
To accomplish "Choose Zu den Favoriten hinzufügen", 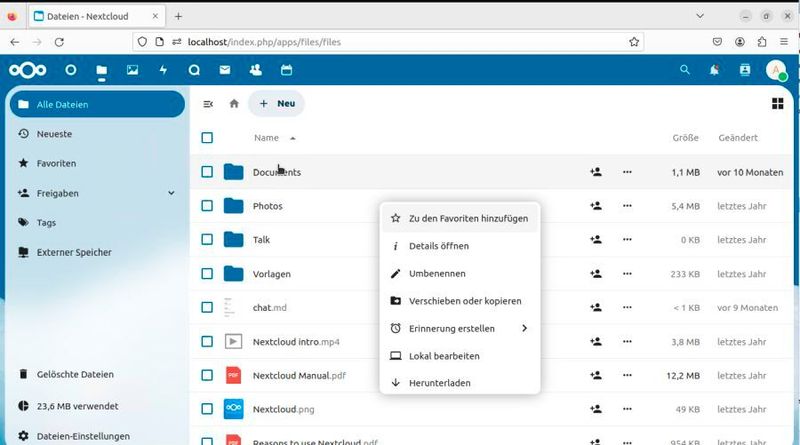I will pyautogui.click(x=460, y=218).
